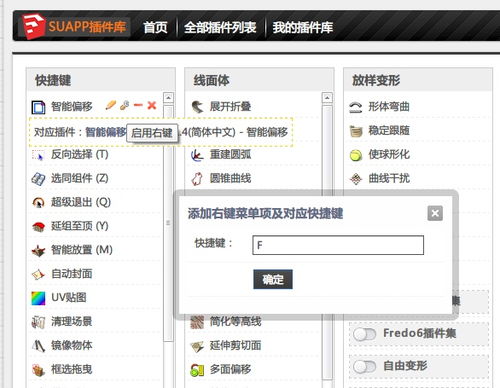Click the 镜像物体 label
The image size is (500, 388).
tap(72, 346)
